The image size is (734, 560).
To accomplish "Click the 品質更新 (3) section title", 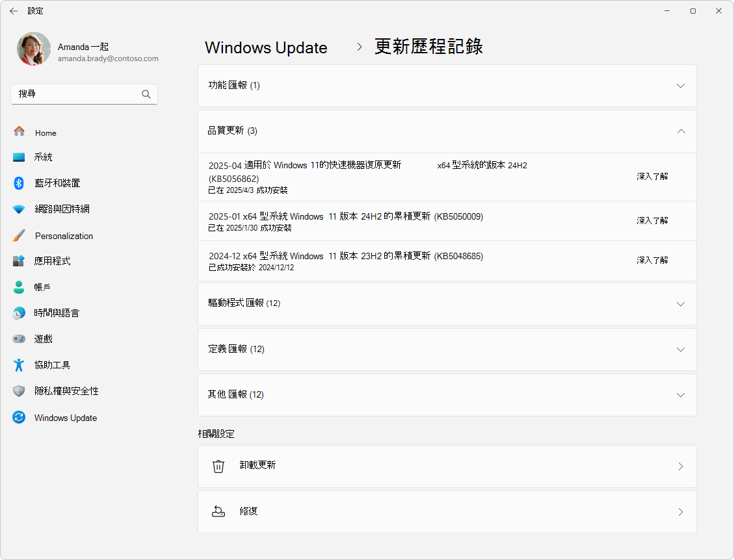I will click(x=233, y=131).
